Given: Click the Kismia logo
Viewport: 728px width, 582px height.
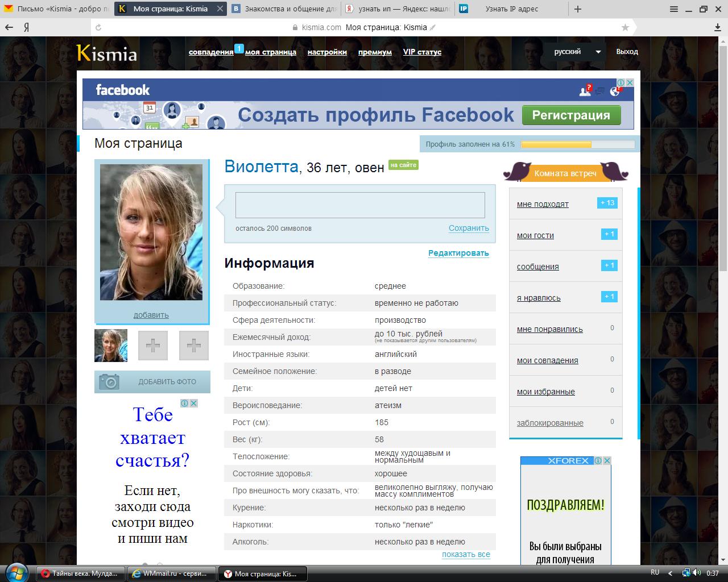Looking at the screenshot, I should tap(106, 53).
